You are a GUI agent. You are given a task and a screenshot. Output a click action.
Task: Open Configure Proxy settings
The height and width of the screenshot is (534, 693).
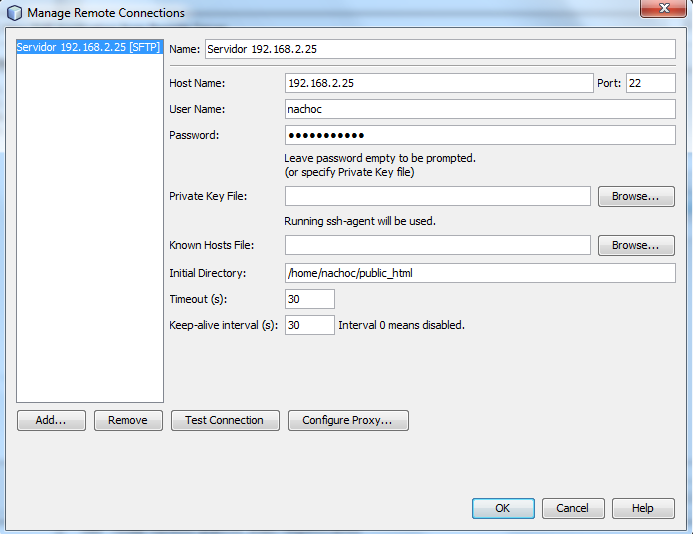click(x=348, y=420)
